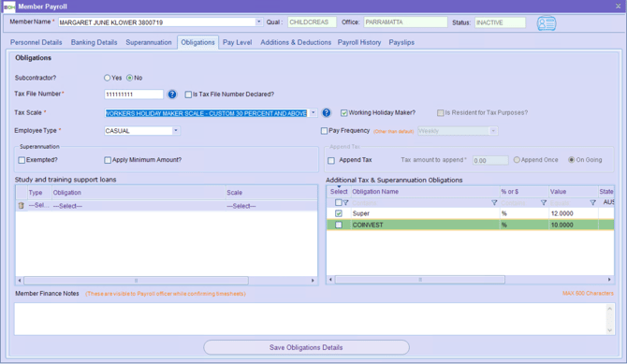Click the Value column filter icon
The height and width of the screenshot is (364, 627).
click(x=593, y=203)
